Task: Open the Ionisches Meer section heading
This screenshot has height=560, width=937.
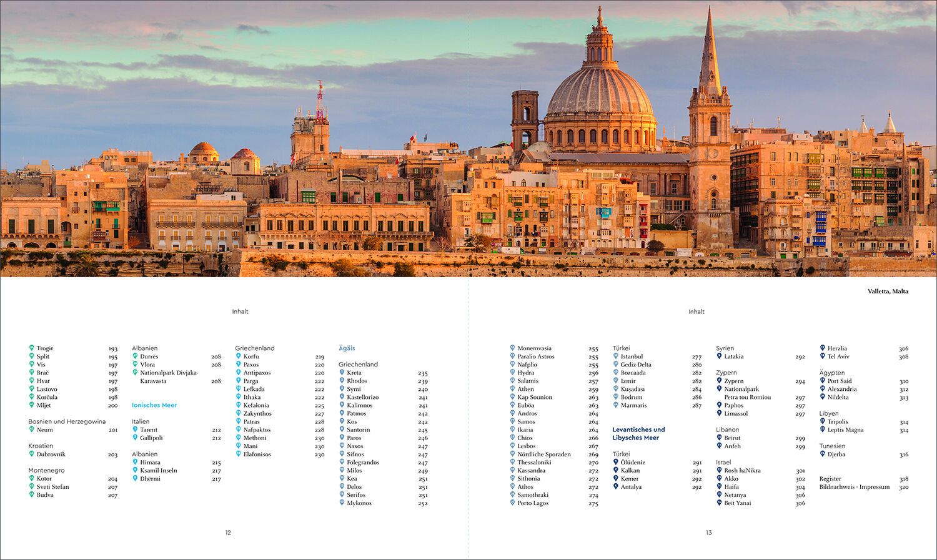Action: 154,405
